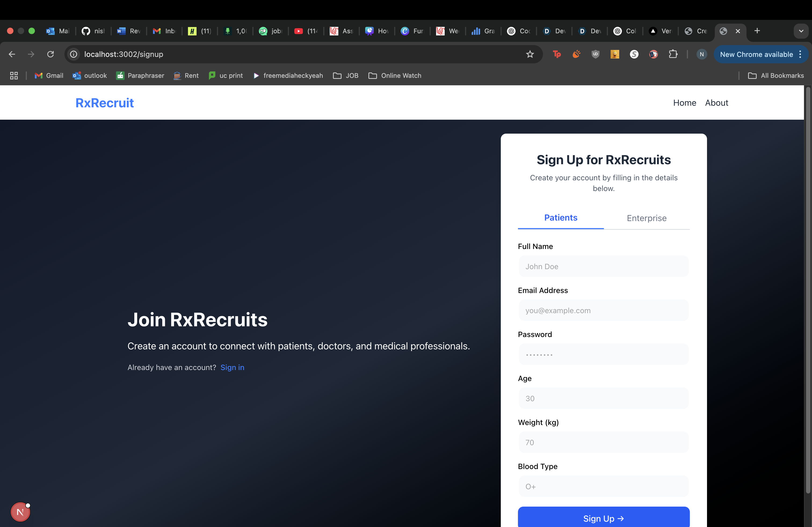Go back with the back arrow
Viewport: 812px width, 527px height.
tap(12, 54)
